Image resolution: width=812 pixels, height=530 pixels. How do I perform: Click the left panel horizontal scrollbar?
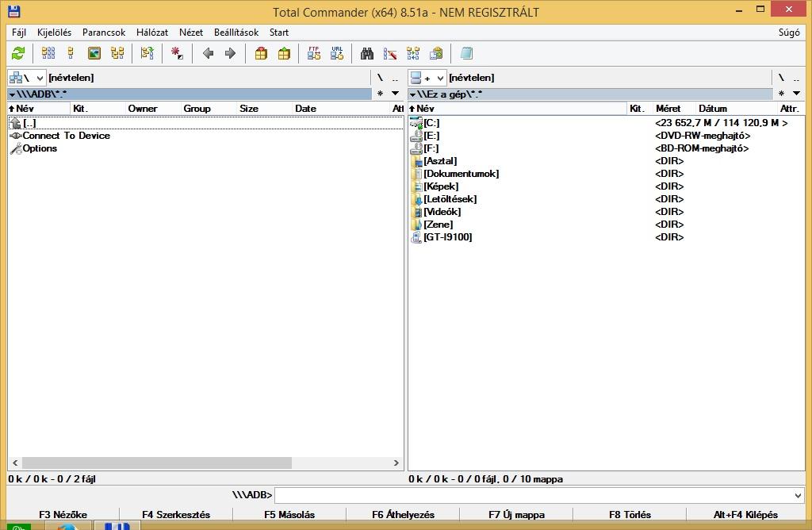[157, 463]
